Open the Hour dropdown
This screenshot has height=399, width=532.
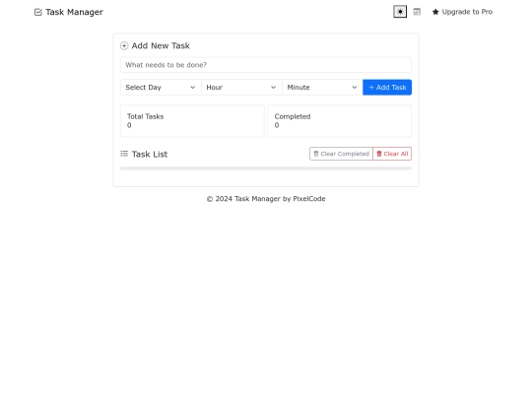tap(241, 88)
